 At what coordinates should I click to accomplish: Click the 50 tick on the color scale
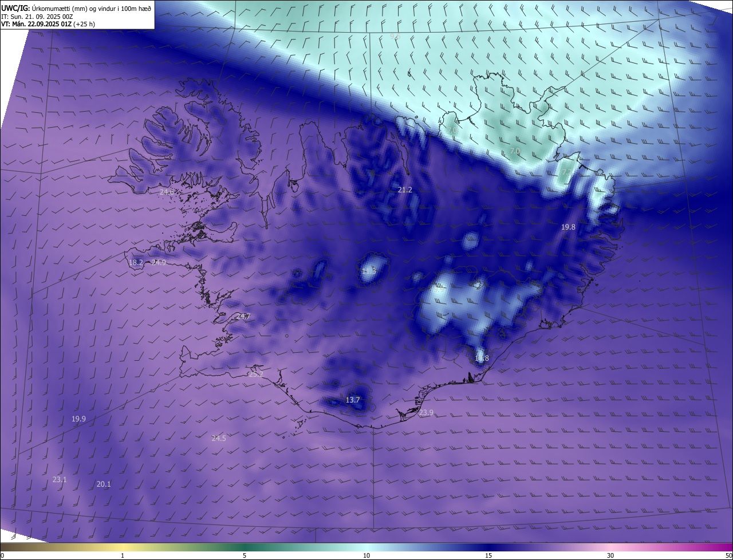pos(728,555)
